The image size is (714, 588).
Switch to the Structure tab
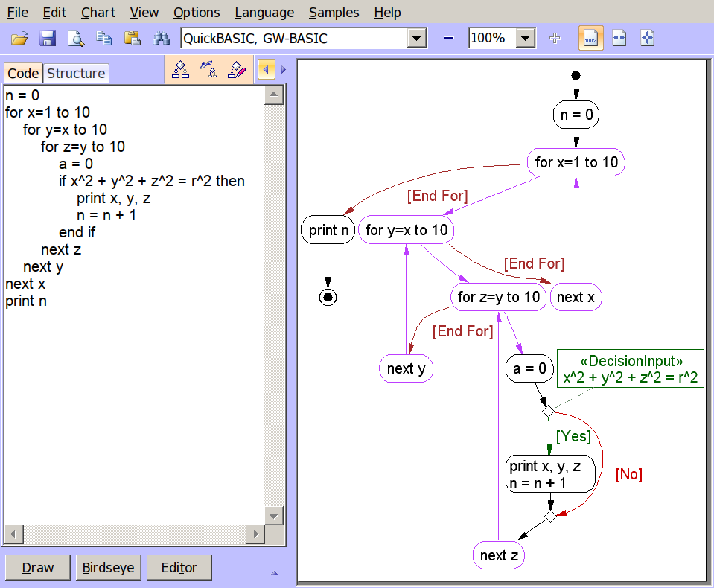(x=76, y=73)
